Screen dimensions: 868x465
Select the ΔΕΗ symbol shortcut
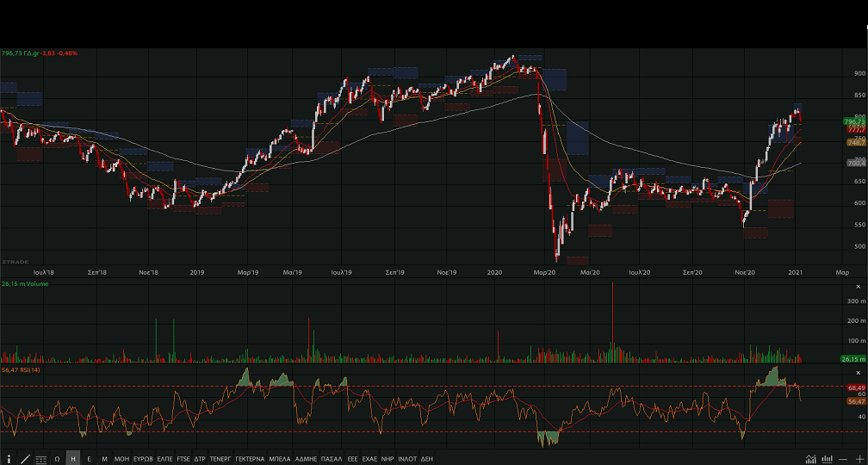point(427,459)
